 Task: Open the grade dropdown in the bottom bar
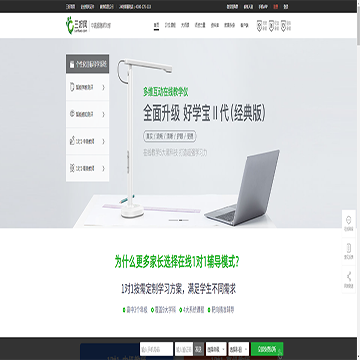(216, 349)
